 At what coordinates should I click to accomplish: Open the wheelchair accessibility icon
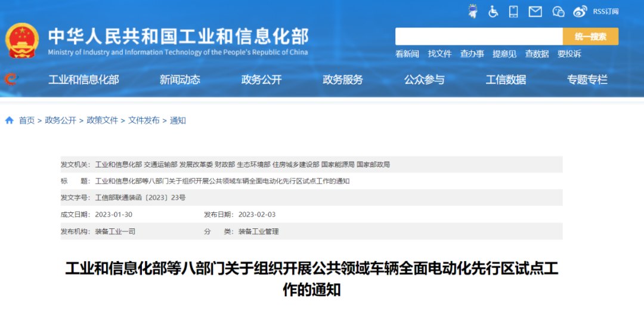[x=493, y=11]
